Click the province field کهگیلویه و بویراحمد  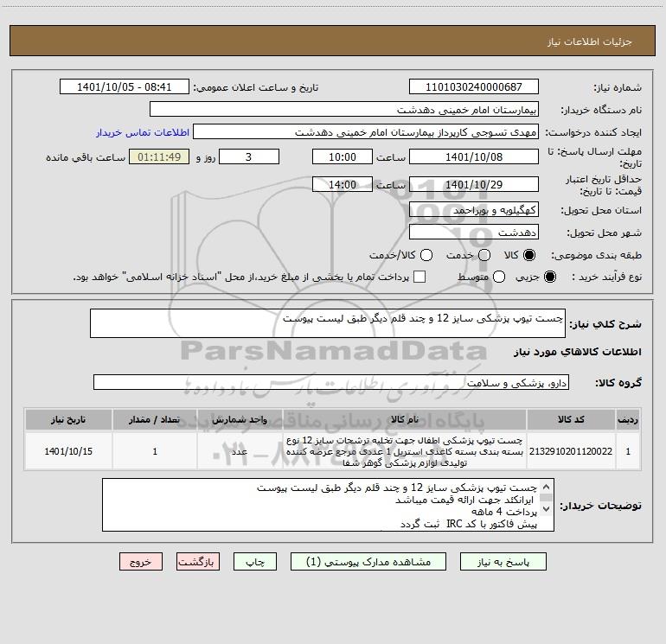(474, 209)
